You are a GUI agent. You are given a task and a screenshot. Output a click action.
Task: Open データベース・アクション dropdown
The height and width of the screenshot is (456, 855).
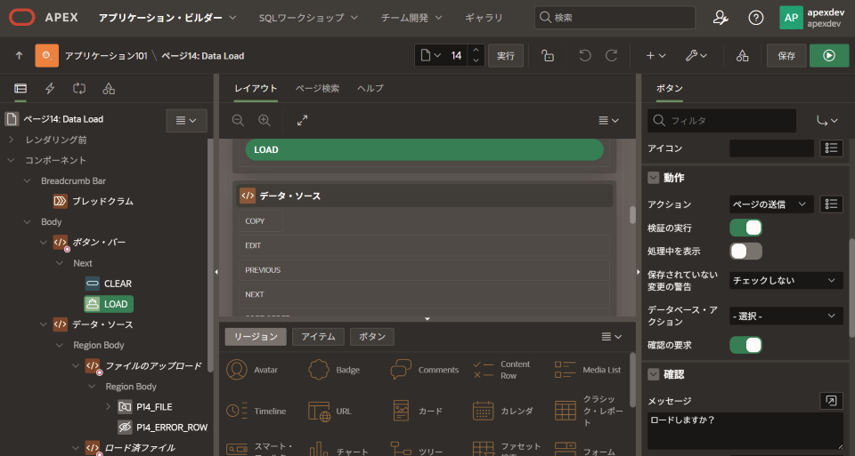pos(786,316)
